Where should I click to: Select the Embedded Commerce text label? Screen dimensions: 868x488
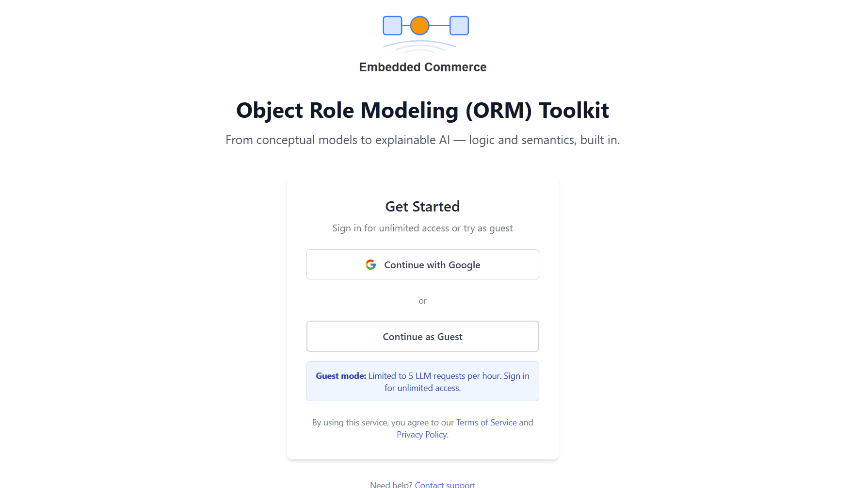point(422,67)
